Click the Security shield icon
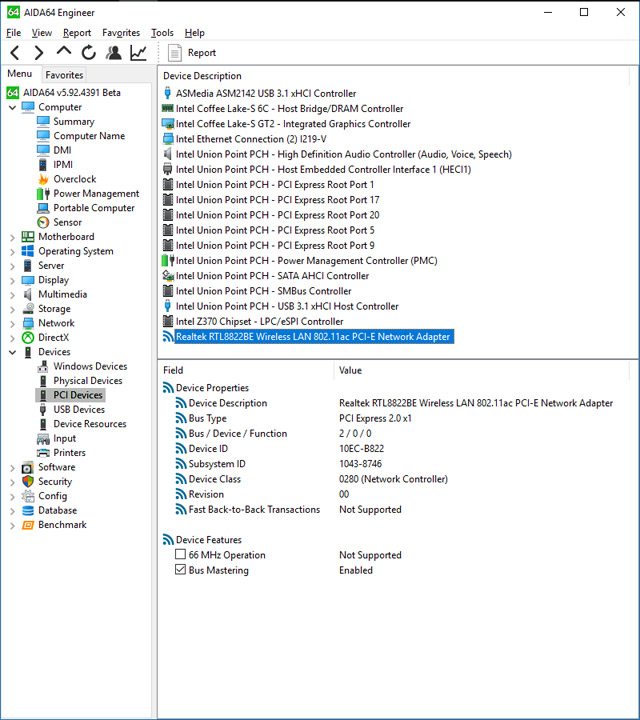Screen dimensions: 640x720 pos(28,481)
